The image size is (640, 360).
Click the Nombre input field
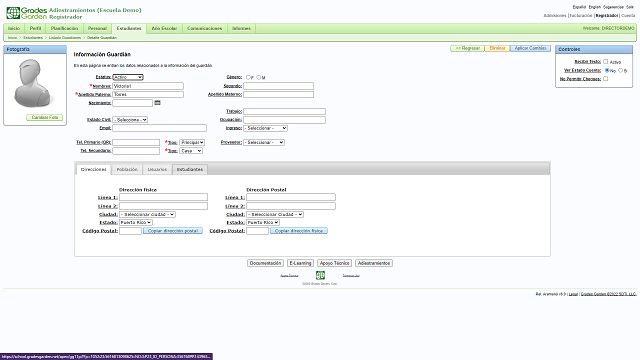click(x=148, y=86)
